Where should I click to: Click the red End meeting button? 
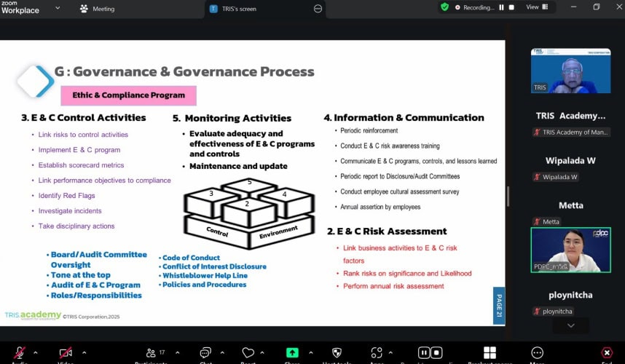[x=606, y=353]
